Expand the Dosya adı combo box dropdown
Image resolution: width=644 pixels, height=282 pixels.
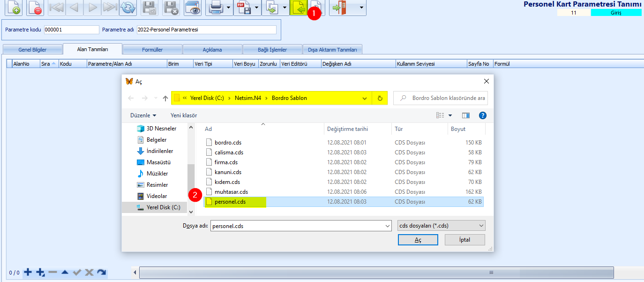[388, 226]
